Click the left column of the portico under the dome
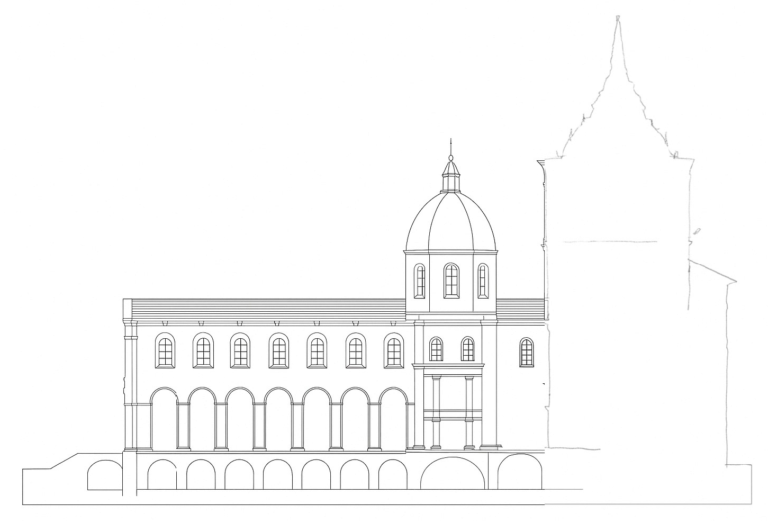The width and height of the screenshot is (768, 532). (436, 411)
